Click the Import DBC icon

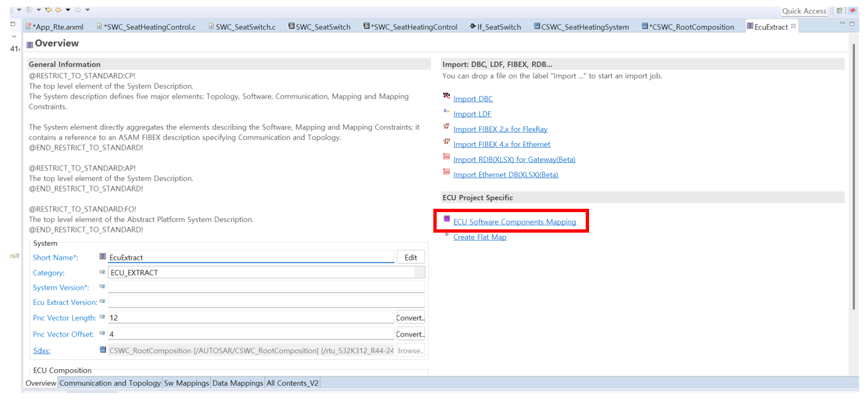[447, 97]
